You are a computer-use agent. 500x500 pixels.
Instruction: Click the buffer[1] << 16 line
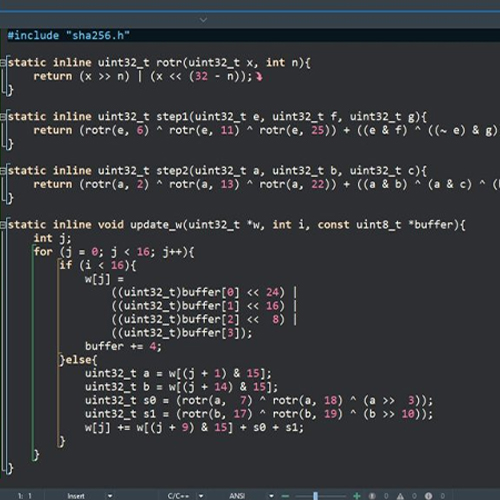pos(204,306)
